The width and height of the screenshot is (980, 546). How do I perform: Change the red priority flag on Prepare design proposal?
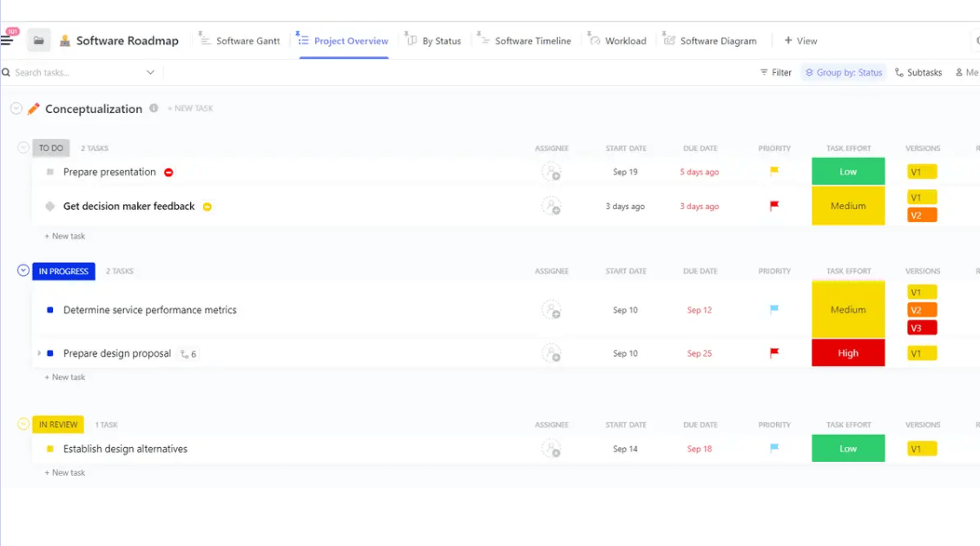[x=774, y=353]
